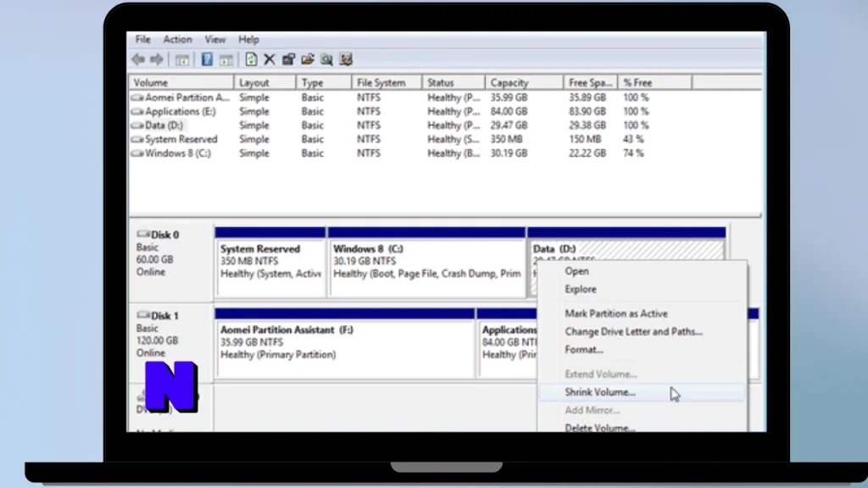This screenshot has width=868, height=488.
Task: Sort by the Layout column header
Action: [264, 82]
